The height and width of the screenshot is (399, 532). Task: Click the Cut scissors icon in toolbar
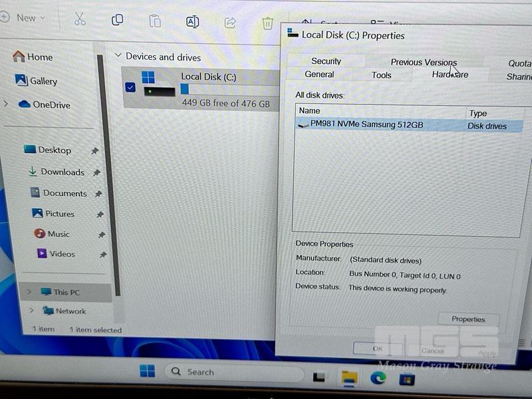(x=80, y=19)
